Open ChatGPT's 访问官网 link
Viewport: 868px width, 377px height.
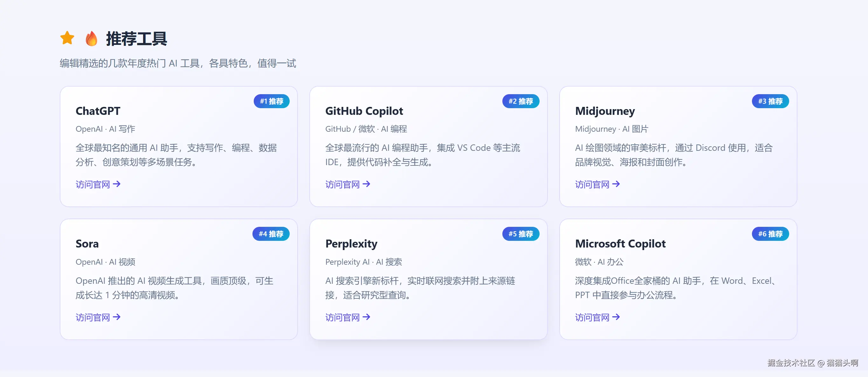pyautogui.click(x=98, y=185)
